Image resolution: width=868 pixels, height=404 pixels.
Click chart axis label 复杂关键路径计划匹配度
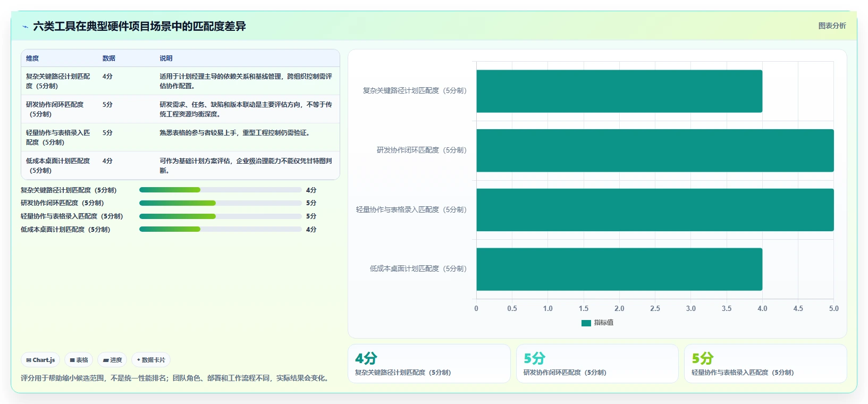coord(415,91)
